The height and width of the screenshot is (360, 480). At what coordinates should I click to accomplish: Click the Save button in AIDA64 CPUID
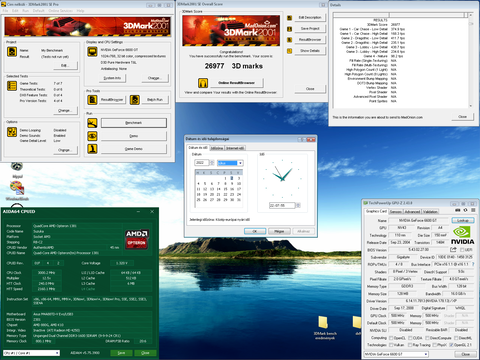pyautogui.click(x=121, y=353)
